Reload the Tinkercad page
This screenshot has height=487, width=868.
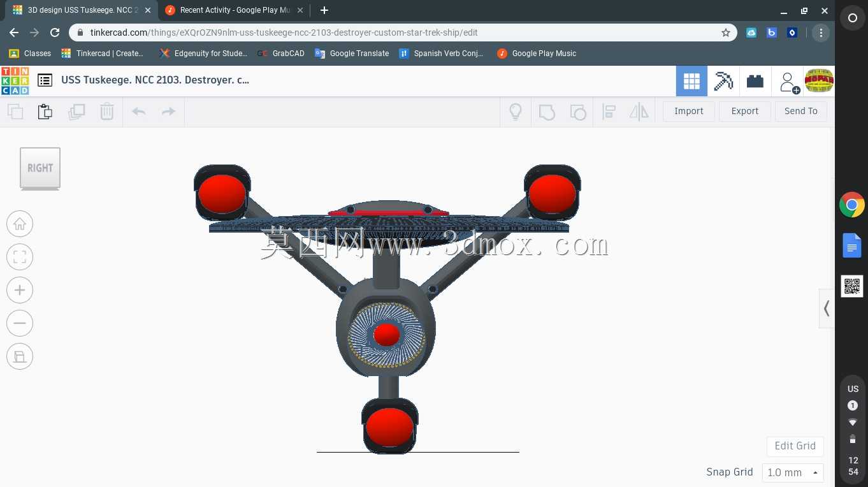pos(55,33)
